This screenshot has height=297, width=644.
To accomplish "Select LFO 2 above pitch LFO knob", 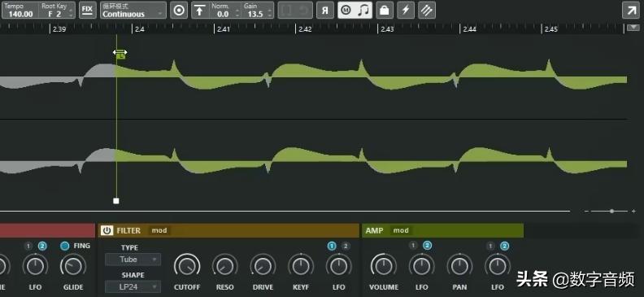I will [x=42, y=246].
